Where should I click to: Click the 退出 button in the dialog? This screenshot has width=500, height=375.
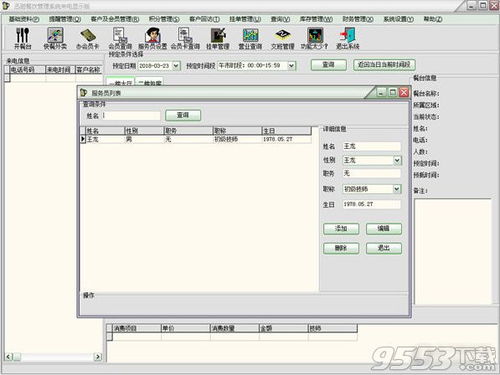point(384,248)
